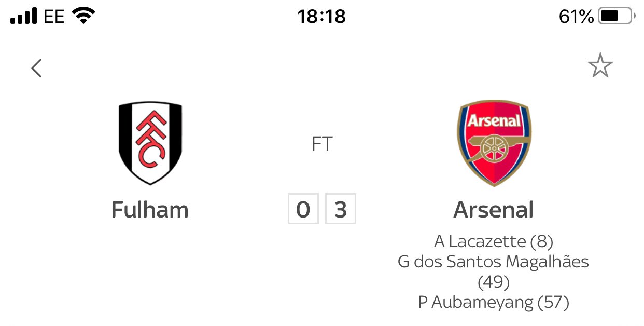Select goalscorer A Lacazette (8)
The image size is (644, 326).
493,241
